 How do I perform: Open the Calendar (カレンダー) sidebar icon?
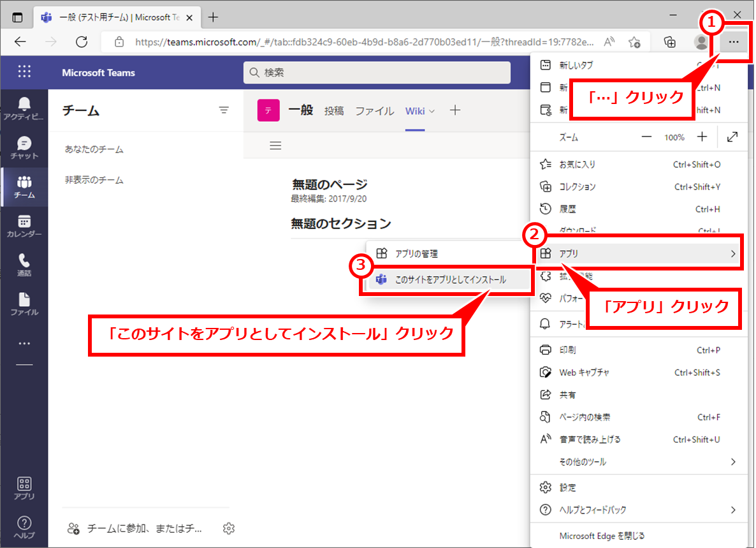[x=24, y=226]
